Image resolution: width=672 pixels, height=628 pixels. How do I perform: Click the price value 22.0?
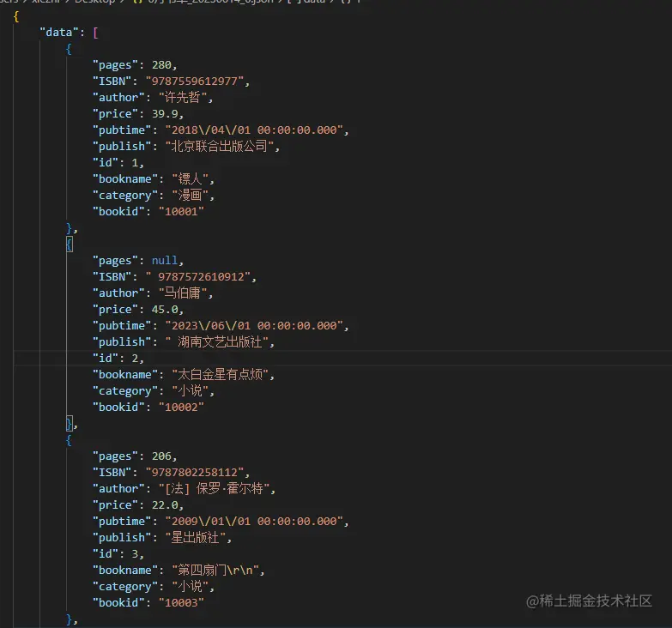(165, 505)
